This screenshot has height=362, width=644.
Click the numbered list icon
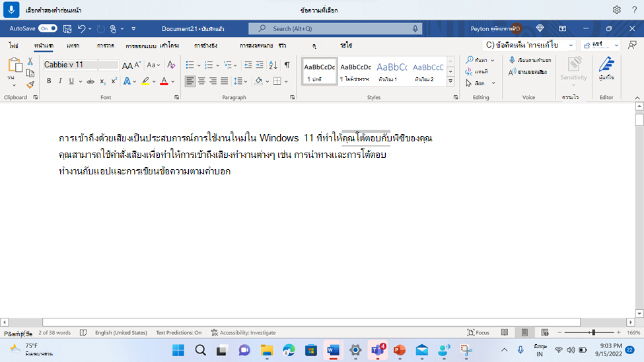click(x=209, y=65)
